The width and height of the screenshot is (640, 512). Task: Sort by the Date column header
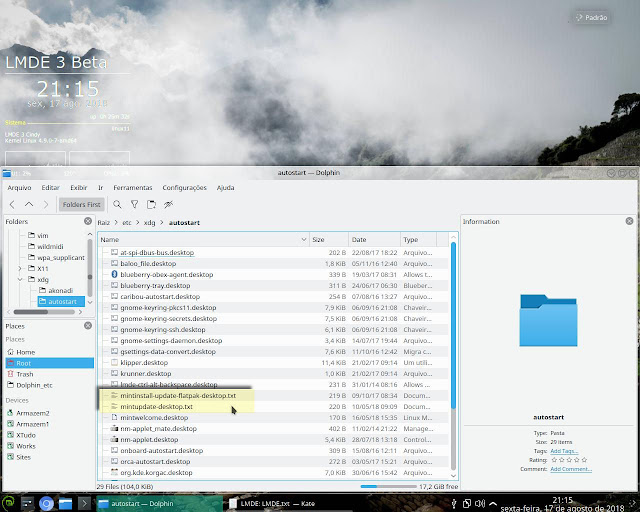[x=374, y=240]
